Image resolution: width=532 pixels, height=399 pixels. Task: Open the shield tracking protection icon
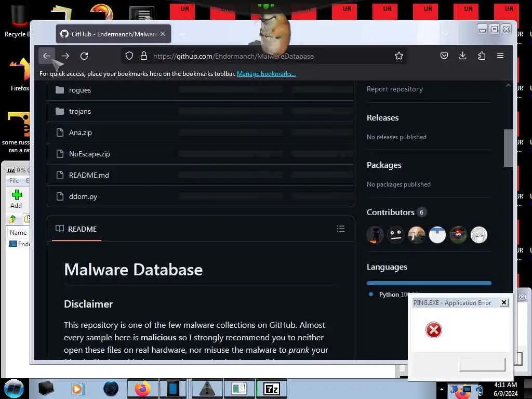[x=129, y=56]
